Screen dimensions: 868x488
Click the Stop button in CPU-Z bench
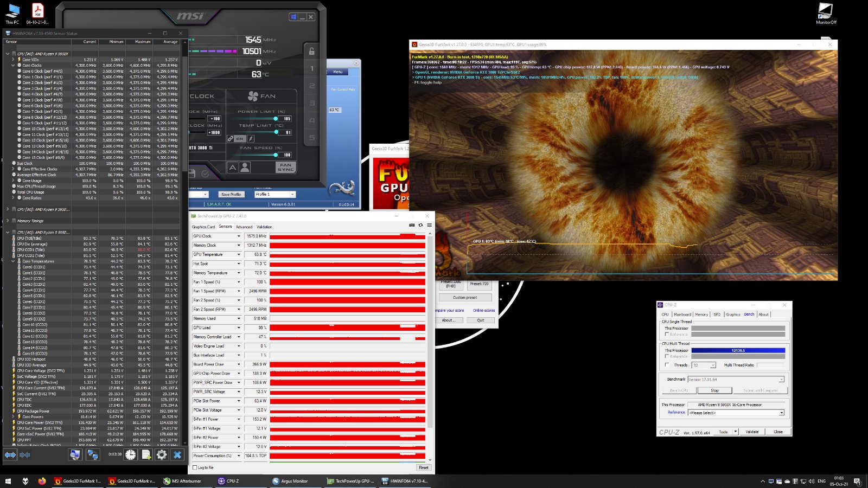tap(714, 390)
